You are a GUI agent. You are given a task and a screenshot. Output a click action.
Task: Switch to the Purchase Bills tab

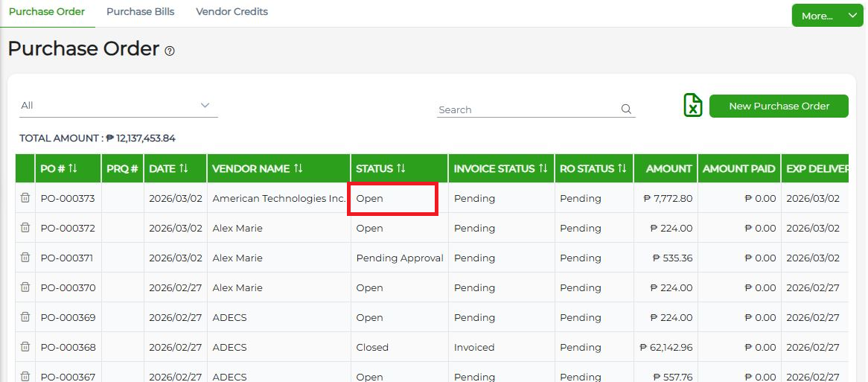coord(140,12)
